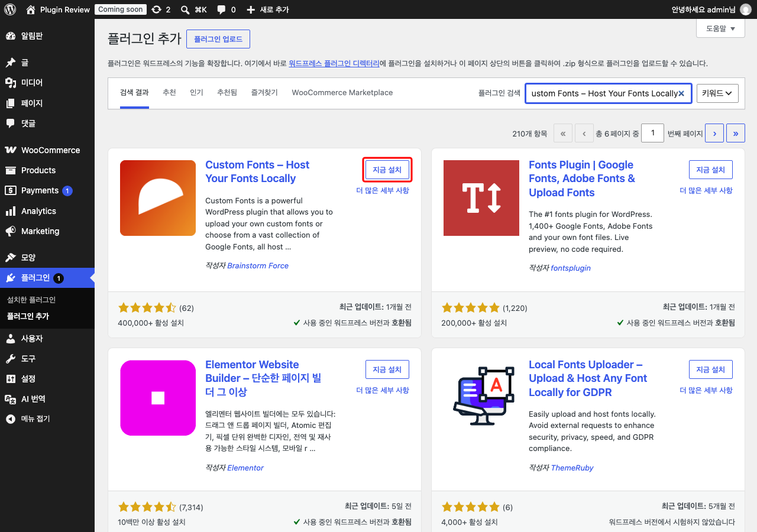The width and height of the screenshot is (757, 532).
Task: Open the Fonts Plugin red thumbnail
Action: coord(481,198)
